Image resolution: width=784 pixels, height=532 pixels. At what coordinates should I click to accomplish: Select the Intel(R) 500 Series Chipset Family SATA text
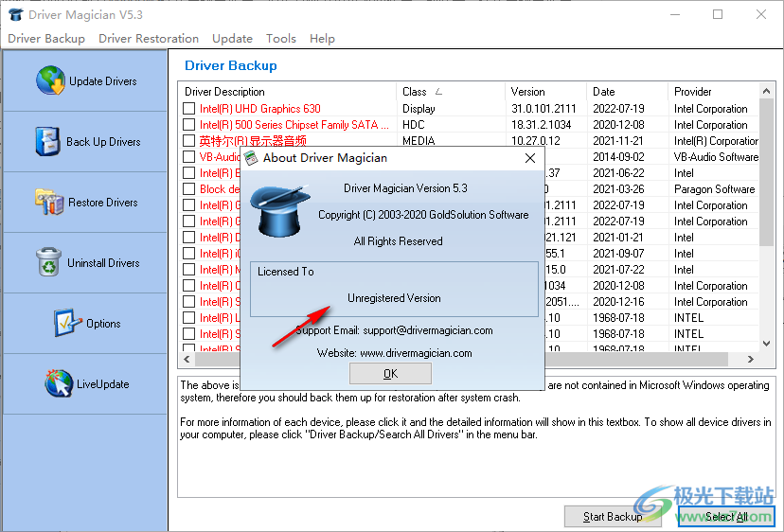click(294, 125)
